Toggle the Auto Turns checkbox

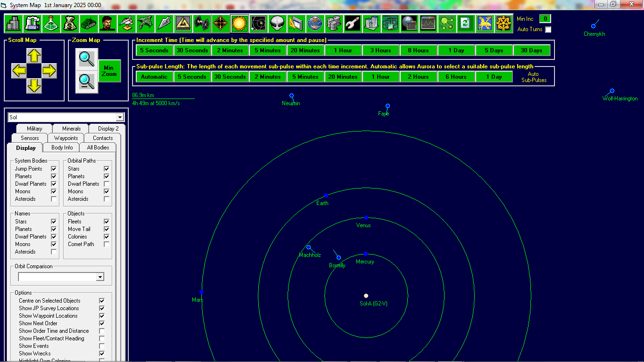[548, 29]
